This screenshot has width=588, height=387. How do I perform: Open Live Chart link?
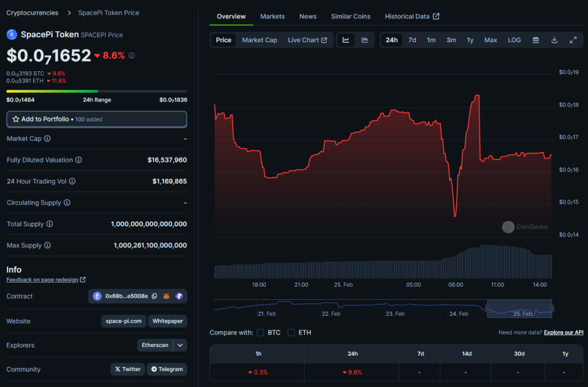[307, 40]
